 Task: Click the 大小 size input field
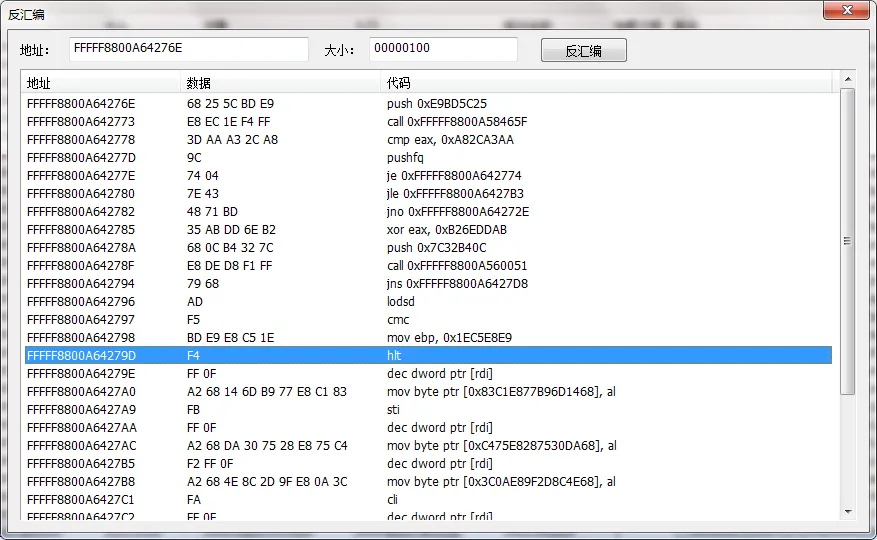pos(443,49)
